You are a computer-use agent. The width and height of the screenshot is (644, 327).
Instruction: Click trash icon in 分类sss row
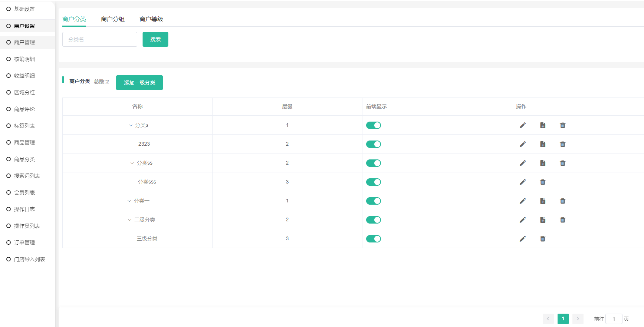coord(542,182)
